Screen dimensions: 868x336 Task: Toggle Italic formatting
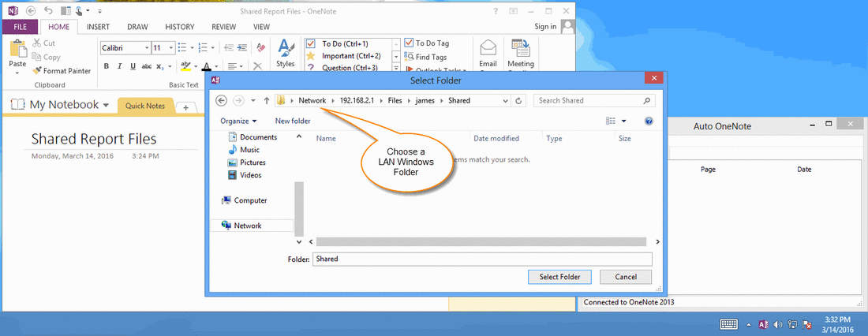coord(120,66)
